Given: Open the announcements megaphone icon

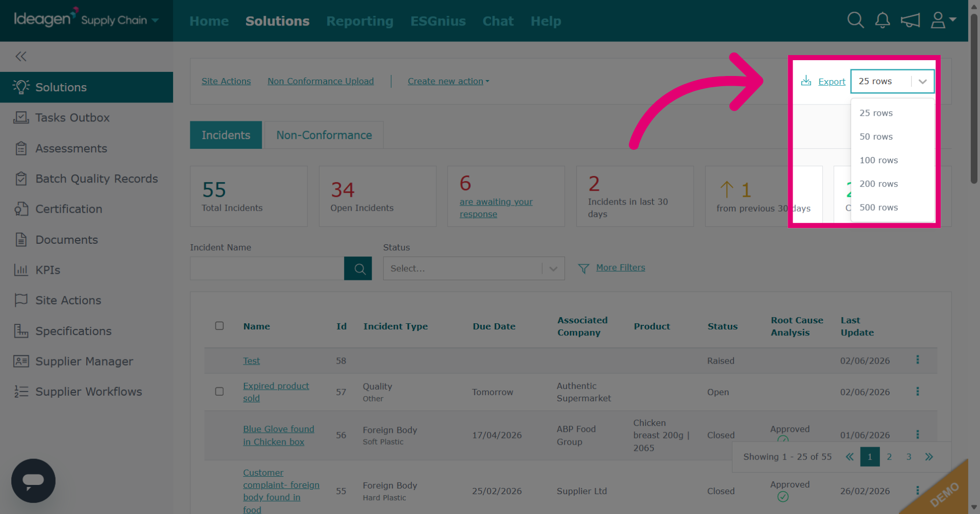Looking at the screenshot, I should [x=910, y=20].
